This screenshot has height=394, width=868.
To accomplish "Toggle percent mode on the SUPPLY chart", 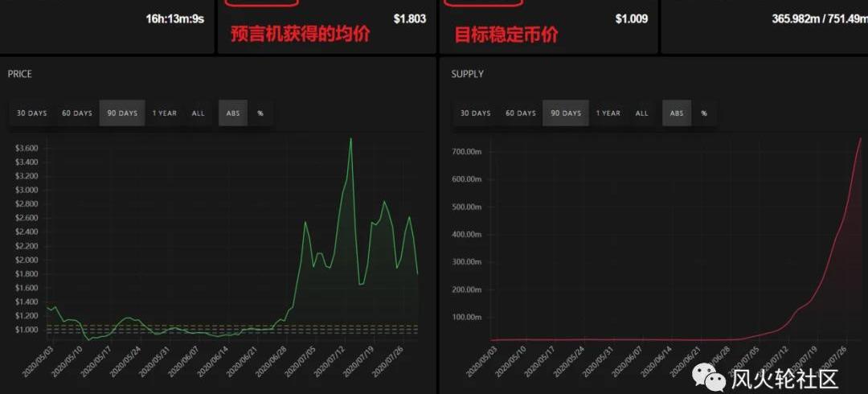I will (x=703, y=113).
